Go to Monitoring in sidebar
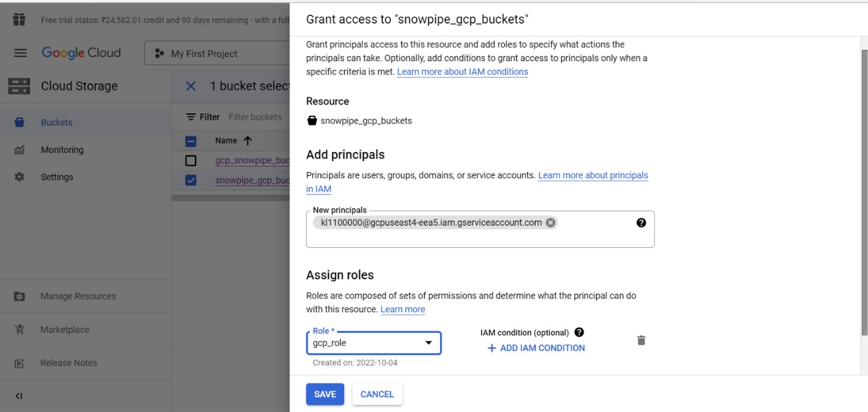The width and height of the screenshot is (868, 412). pyautogui.click(x=62, y=149)
